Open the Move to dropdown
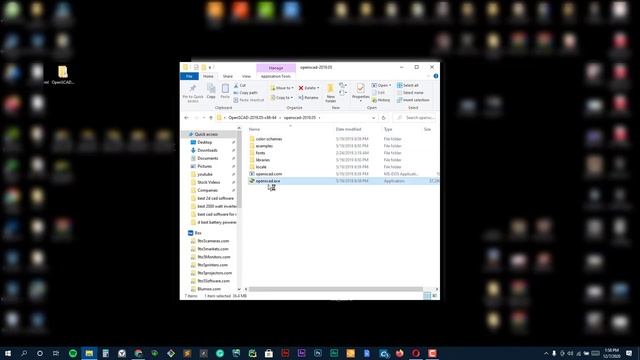The image size is (640, 360). (282, 88)
